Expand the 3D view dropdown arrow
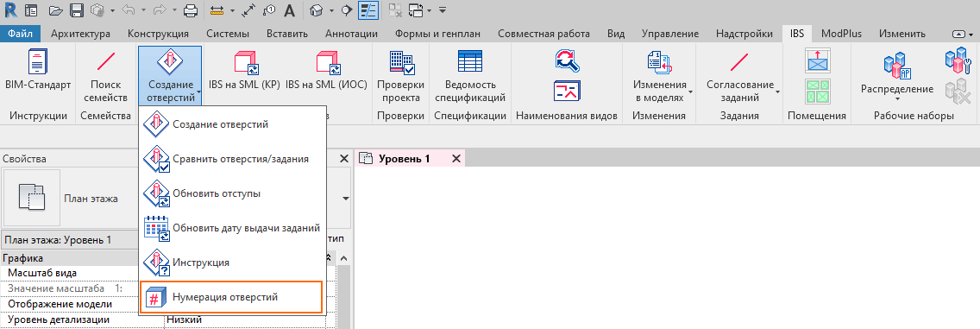 pyautogui.click(x=332, y=10)
